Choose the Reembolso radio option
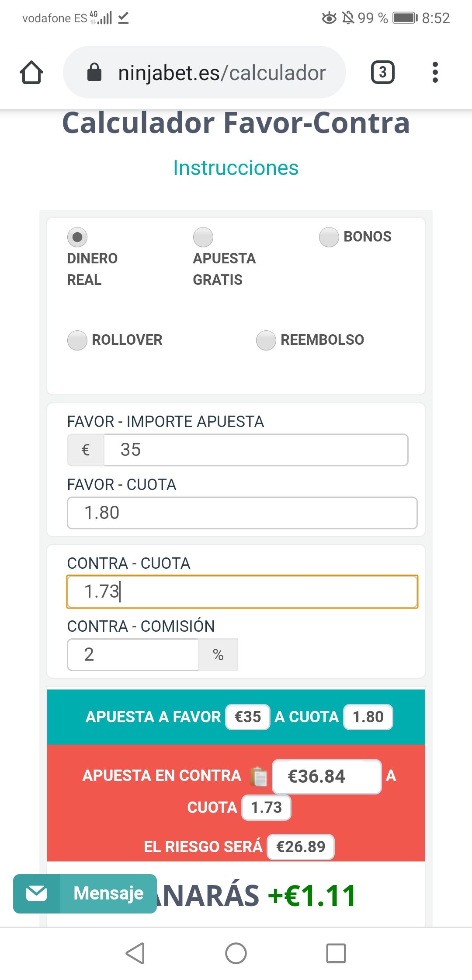 266,340
